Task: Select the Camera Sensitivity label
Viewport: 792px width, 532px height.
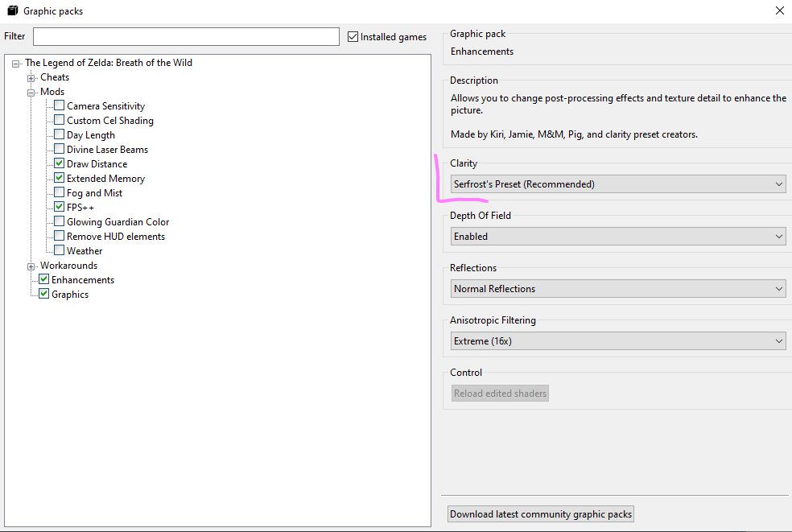Action: (x=105, y=106)
